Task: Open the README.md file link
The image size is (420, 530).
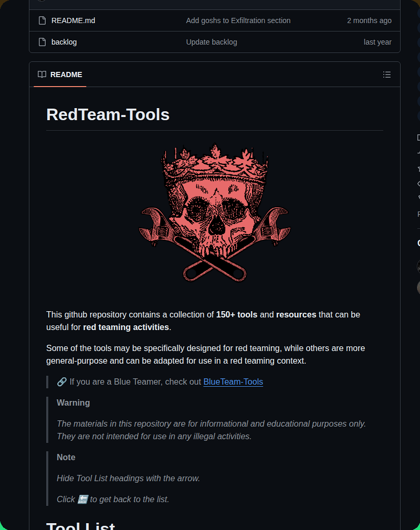Action: (73, 20)
